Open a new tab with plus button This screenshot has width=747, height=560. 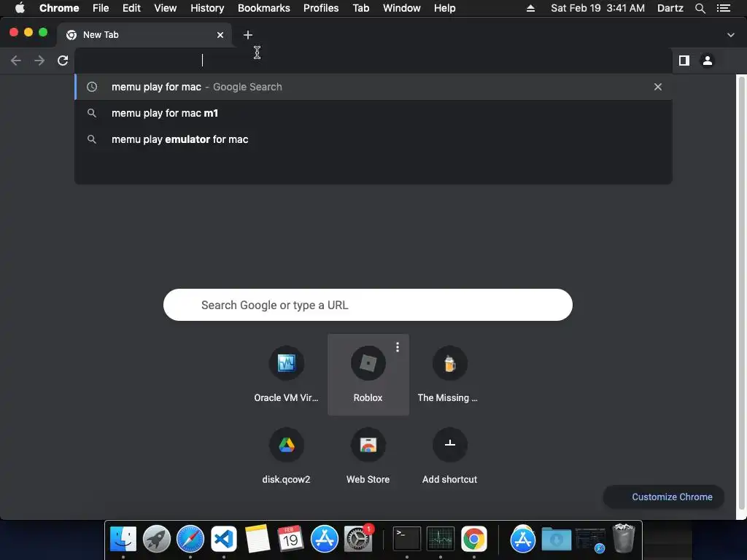click(248, 35)
